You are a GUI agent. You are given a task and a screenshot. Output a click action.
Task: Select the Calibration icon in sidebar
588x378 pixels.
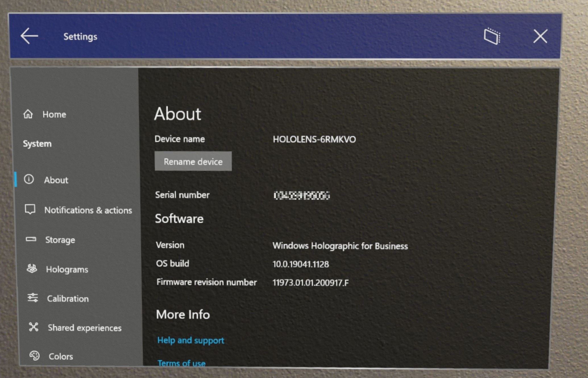tap(34, 298)
